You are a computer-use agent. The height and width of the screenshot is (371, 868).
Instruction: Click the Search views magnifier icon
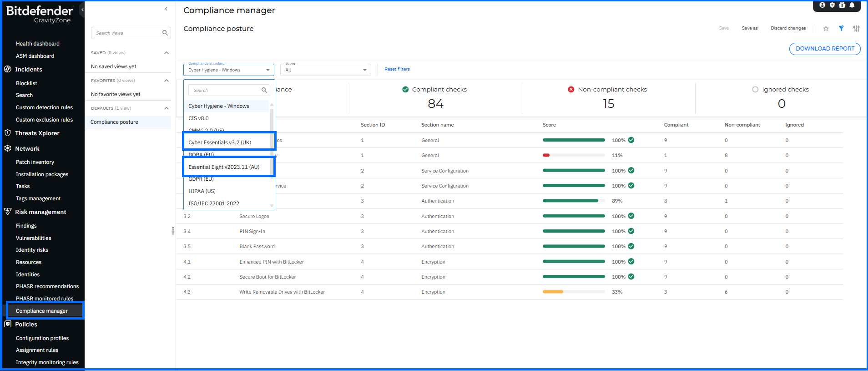click(x=165, y=33)
